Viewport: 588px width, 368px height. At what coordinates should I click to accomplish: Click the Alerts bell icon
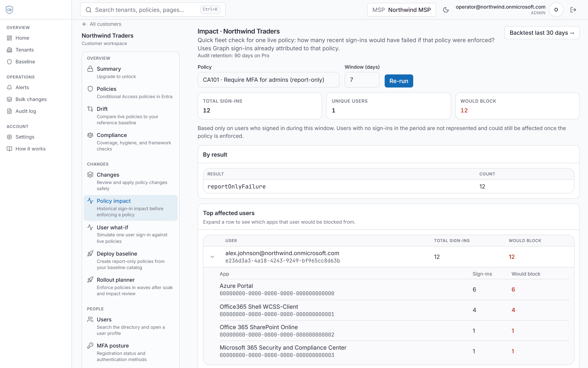coord(9,87)
